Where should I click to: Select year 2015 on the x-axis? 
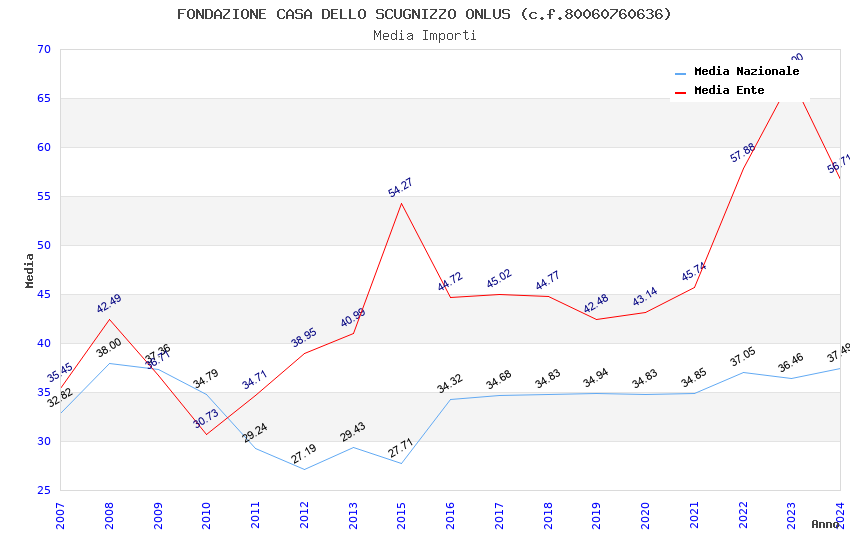click(402, 515)
